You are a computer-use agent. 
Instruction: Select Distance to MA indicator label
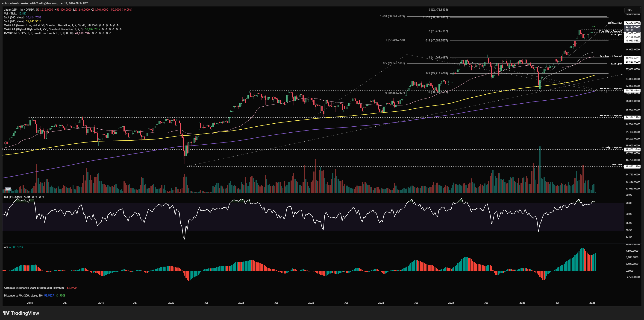point(23,296)
